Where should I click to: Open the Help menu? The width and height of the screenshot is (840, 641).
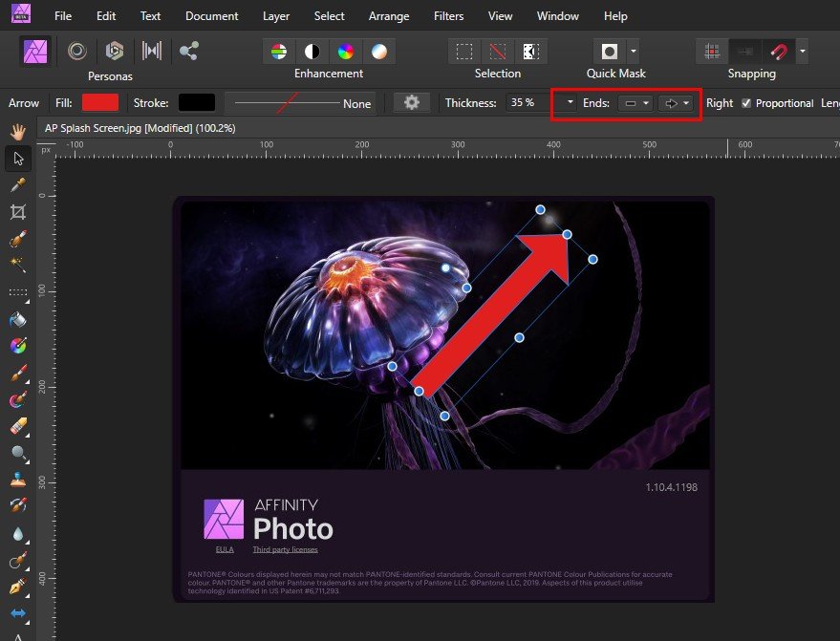[x=615, y=16]
